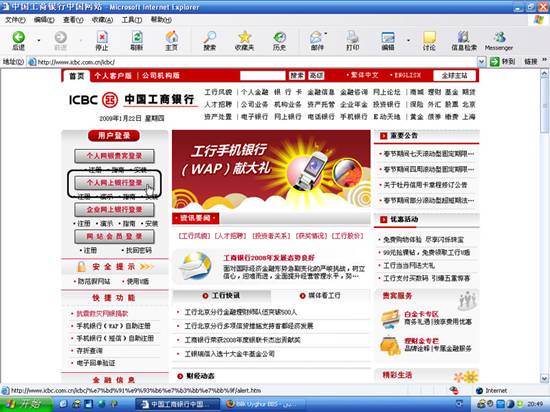550x412 pixels.
Task: Click the Edit (编辑) toolbar icon
Action: coord(388,37)
